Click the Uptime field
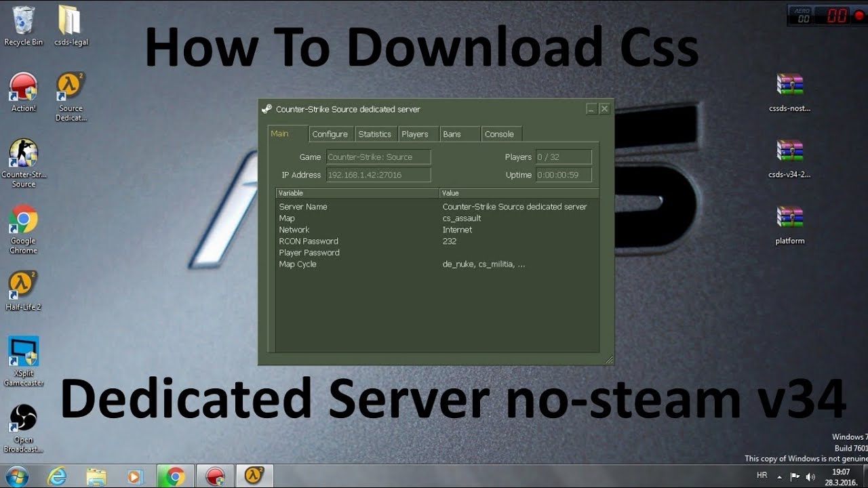The height and width of the screenshot is (488, 868). click(564, 175)
